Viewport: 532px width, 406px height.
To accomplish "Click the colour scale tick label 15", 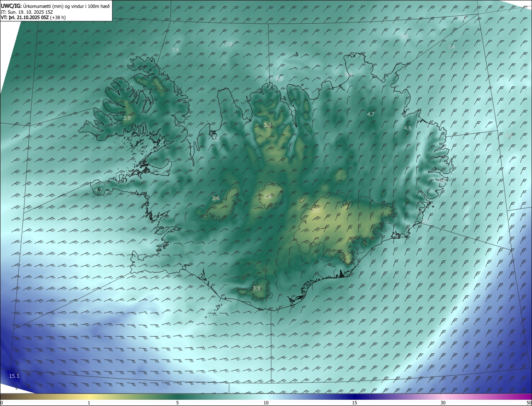I will (355, 403).
